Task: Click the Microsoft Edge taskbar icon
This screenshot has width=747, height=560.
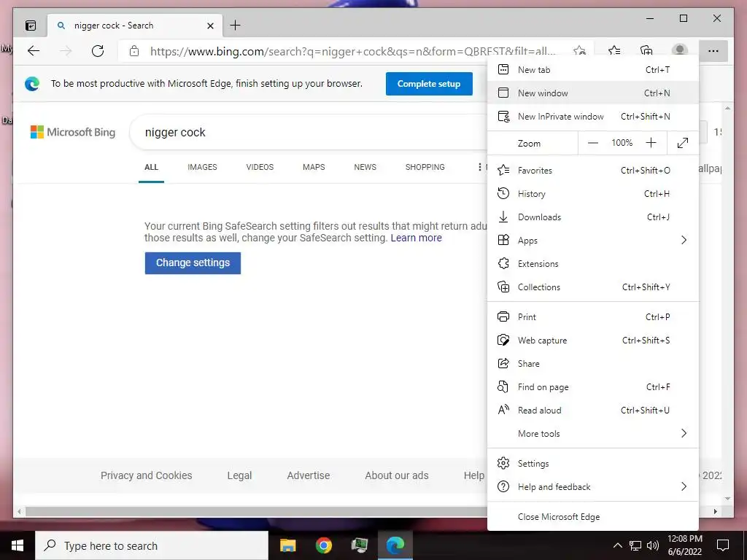Action: 395,545
